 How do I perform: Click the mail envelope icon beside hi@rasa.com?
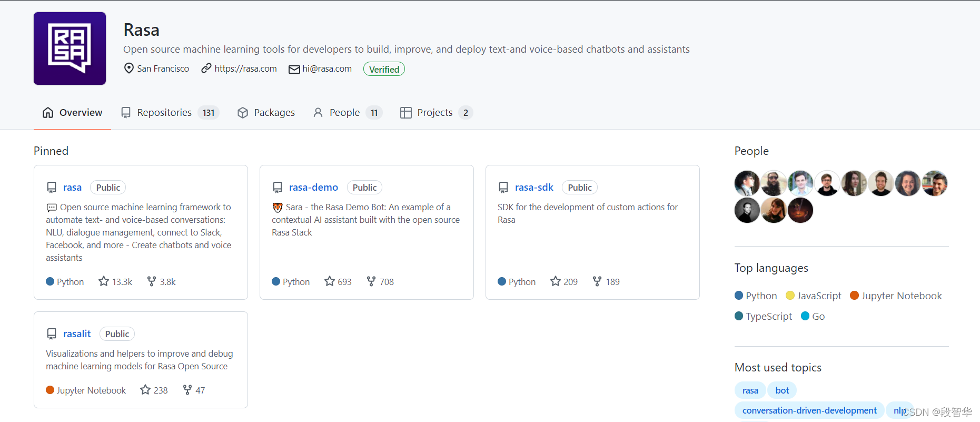pyautogui.click(x=294, y=69)
